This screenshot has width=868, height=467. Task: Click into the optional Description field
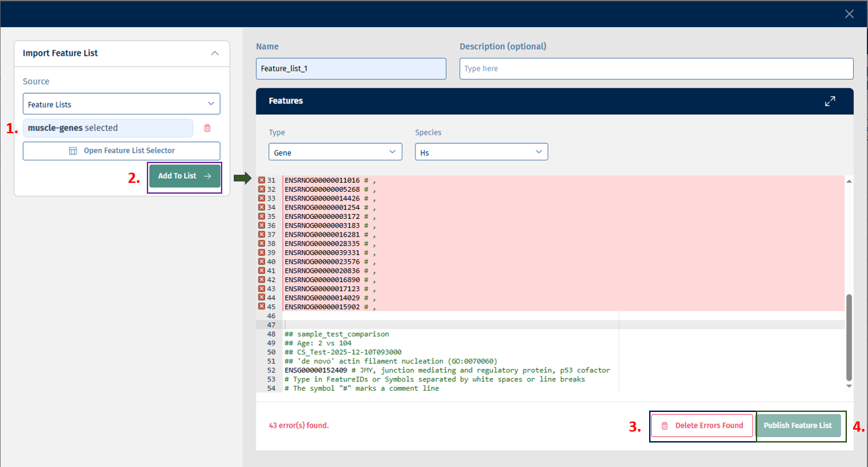656,69
